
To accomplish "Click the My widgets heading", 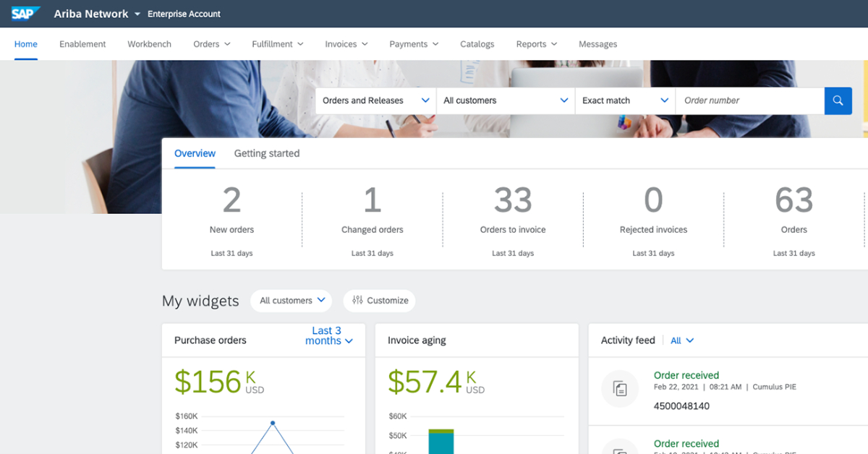I will tap(200, 301).
